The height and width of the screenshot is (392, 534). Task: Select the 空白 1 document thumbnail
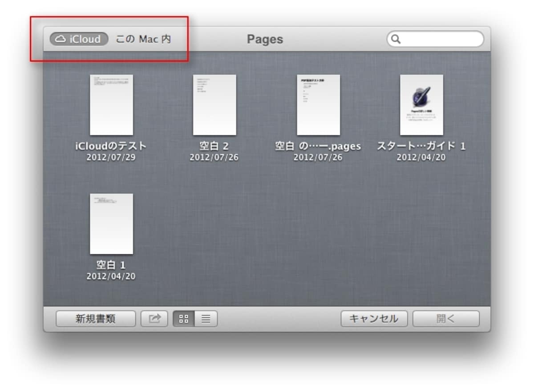tap(111, 224)
